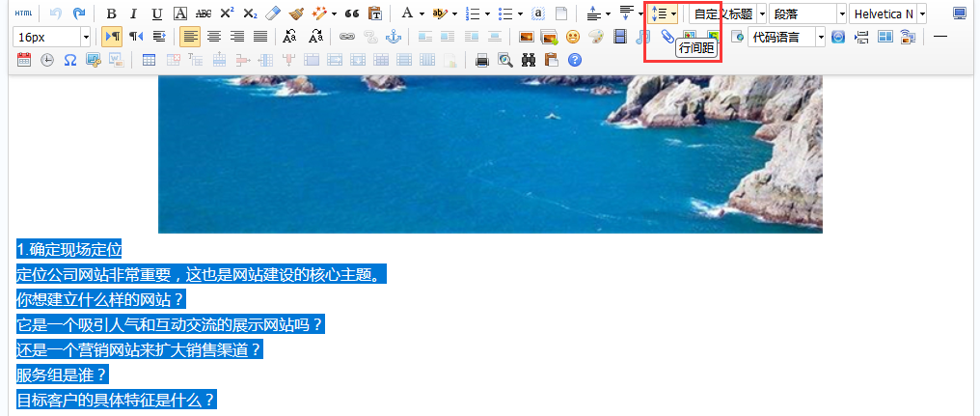Toggle bold formatting
This screenshot has width=980, height=416.
coord(111,14)
